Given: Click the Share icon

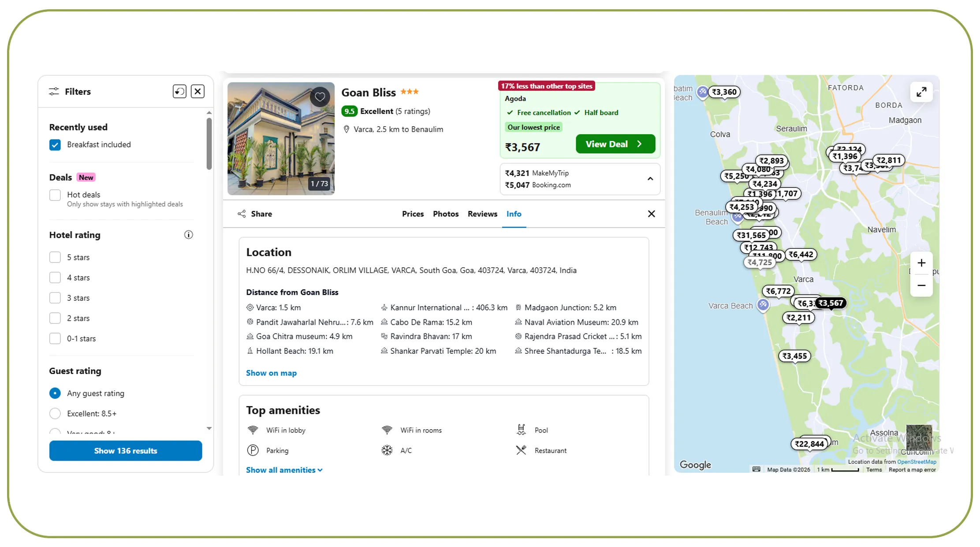Looking at the screenshot, I should click(x=242, y=214).
